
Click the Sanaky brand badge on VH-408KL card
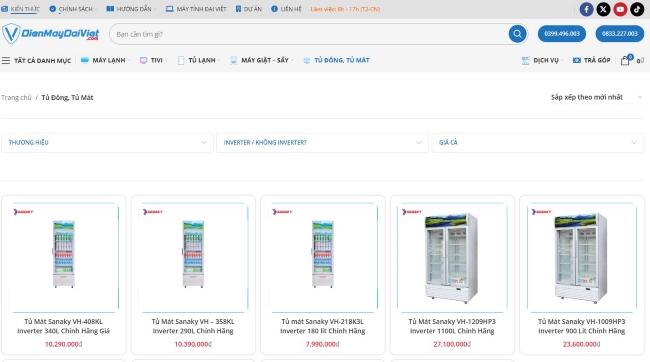[x=23, y=212]
